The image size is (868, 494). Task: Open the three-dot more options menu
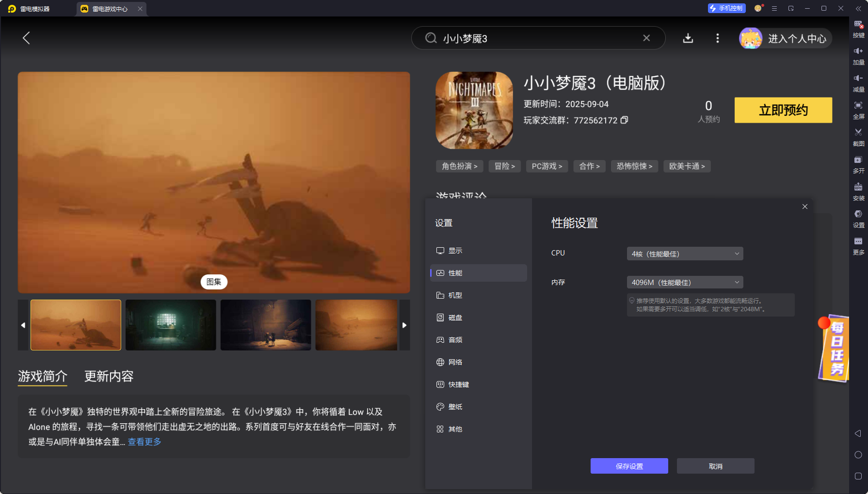[718, 38]
